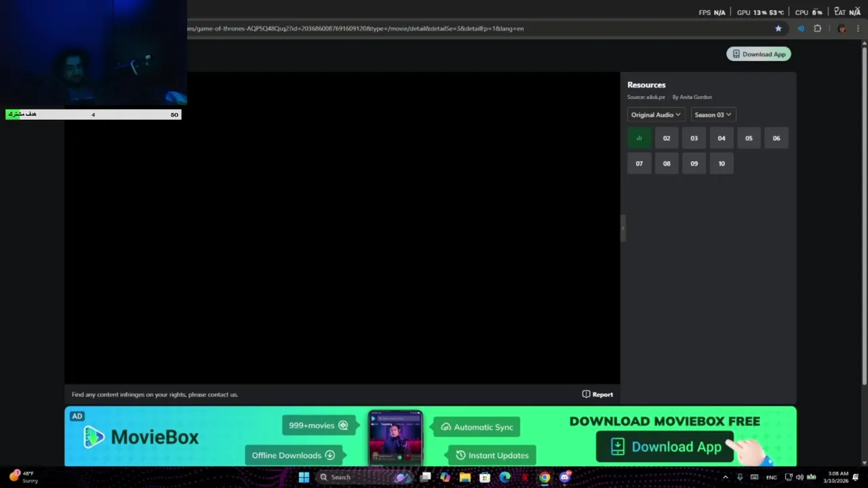Click the Resources heading
868x488 pixels.
(x=646, y=85)
